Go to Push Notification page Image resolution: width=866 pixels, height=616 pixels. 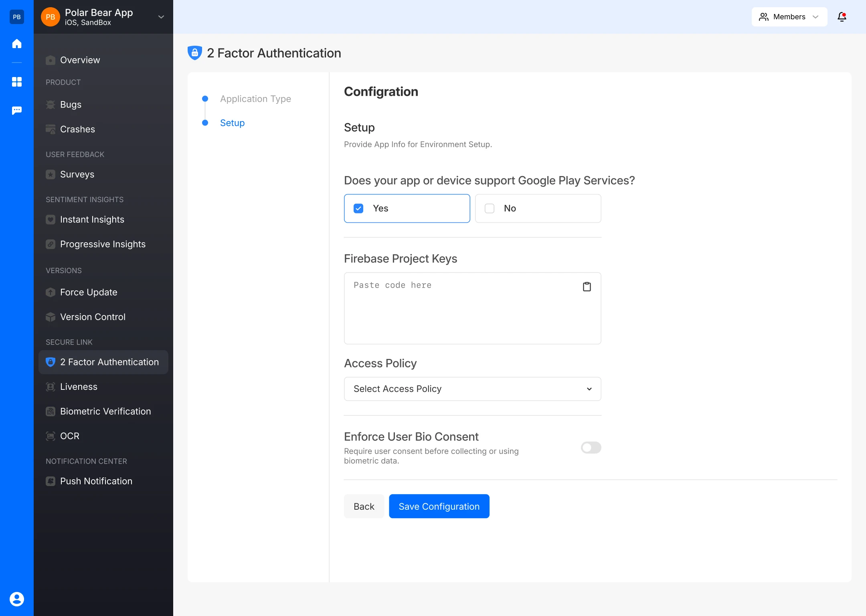coord(96,481)
